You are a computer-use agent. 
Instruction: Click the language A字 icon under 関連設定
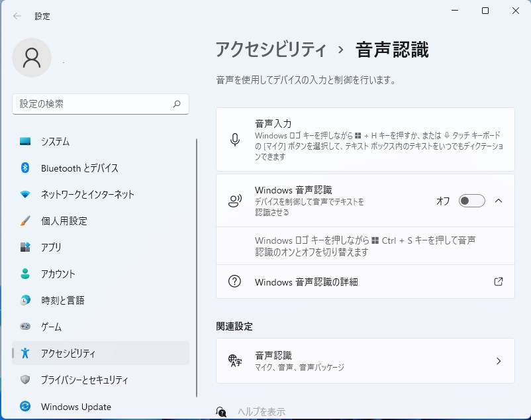pyautogui.click(x=235, y=361)
